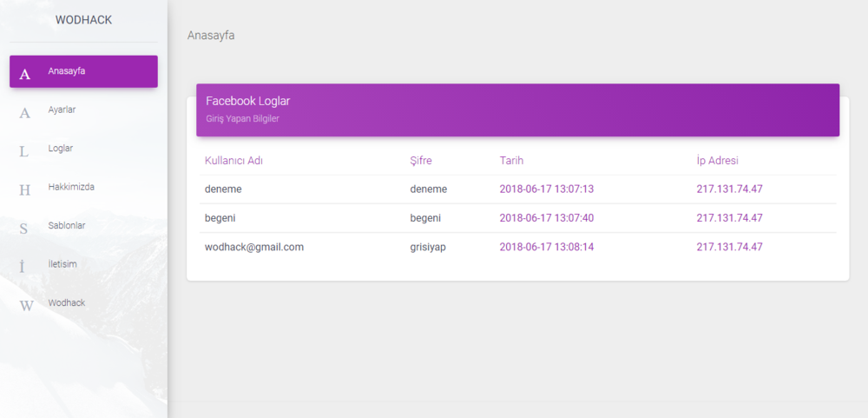
Task: Select username cell 'begeni'
Action: (x=220, y=218)
